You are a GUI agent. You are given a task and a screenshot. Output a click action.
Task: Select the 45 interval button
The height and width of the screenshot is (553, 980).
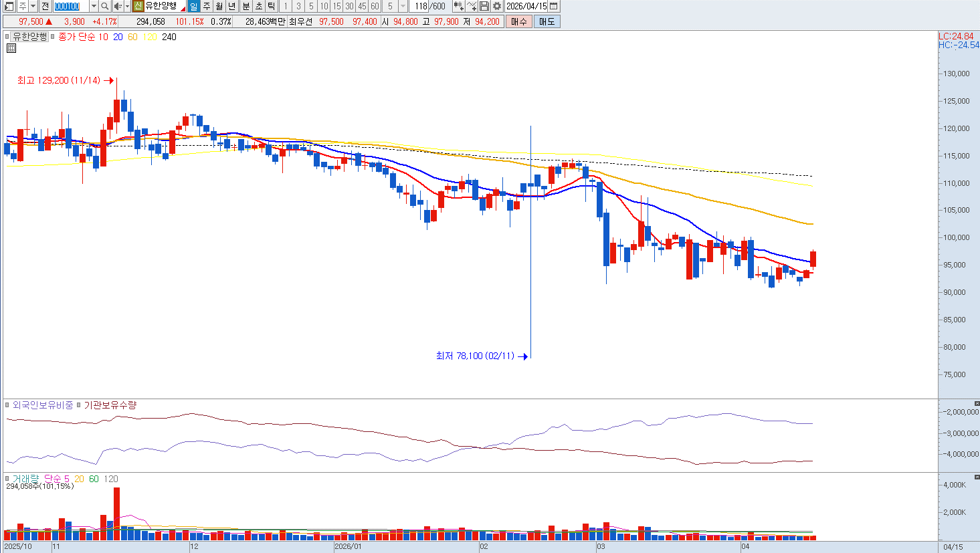click(362, 6)
